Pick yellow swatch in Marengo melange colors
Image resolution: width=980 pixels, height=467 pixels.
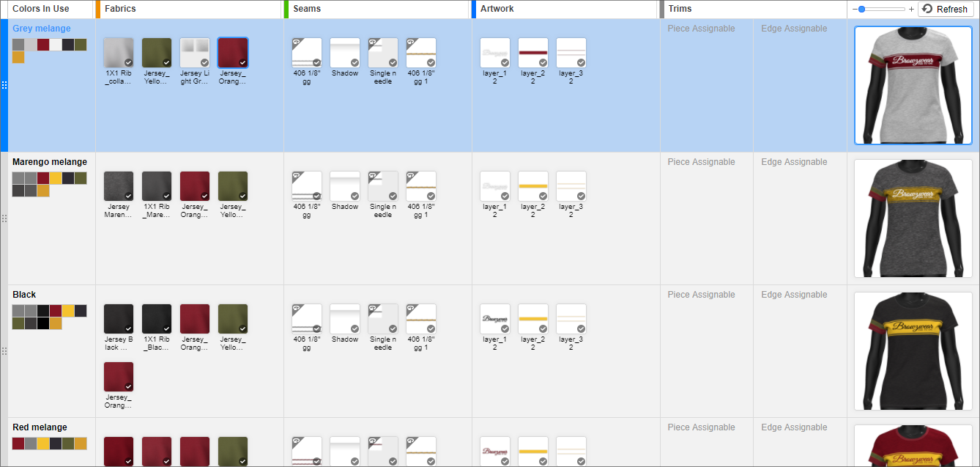(56, 178)
